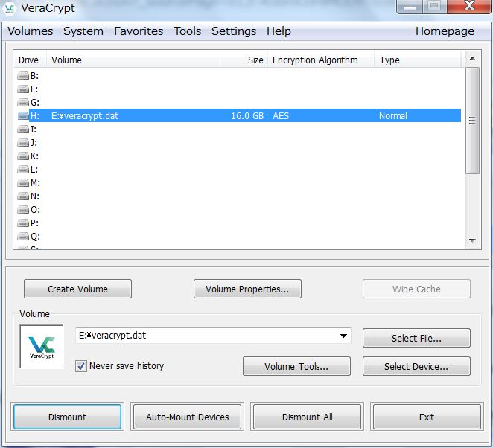
Task: Click the 16.0 GB size cell
Action: pyautogui.click(x=247, y=116)
